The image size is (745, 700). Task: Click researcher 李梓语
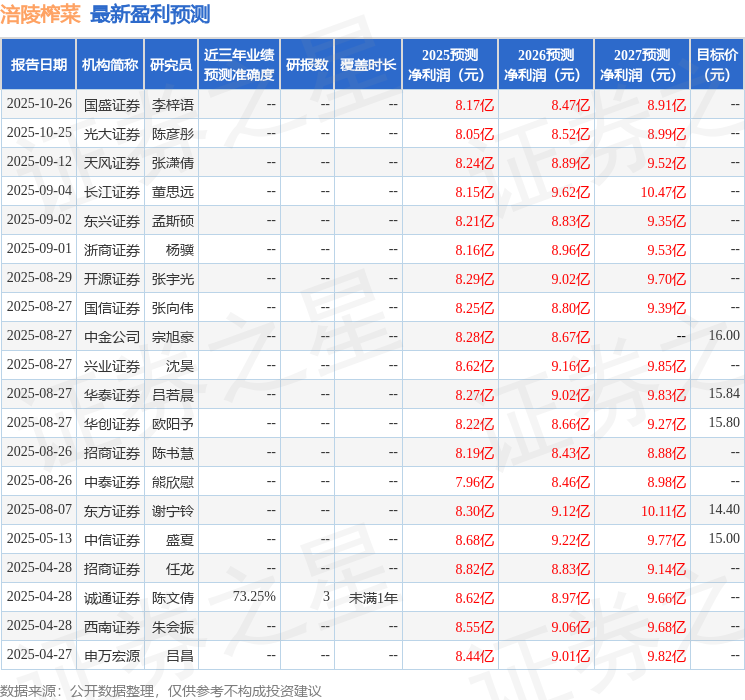pyautogui.click(x=173, y=105)
